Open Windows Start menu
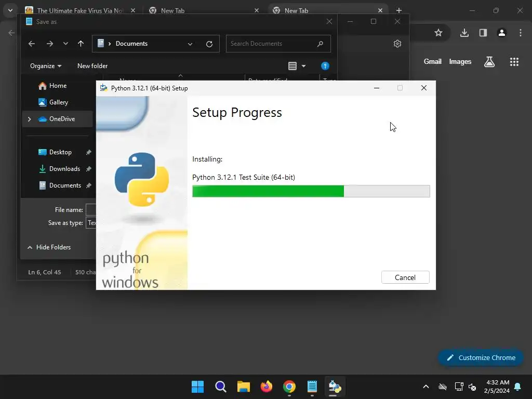532x399 pixels. tap(197, 387)
